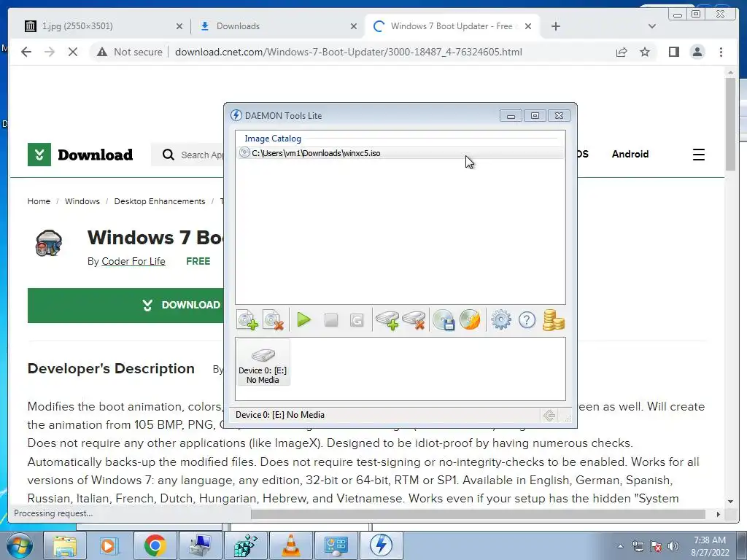The height and width of the screenshot is (560, 747).
Task: Select winxc5.iso in the Image Catalog
Action: 400,153
